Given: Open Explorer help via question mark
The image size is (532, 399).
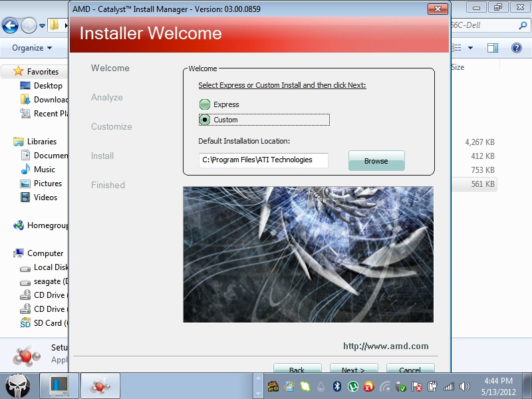Looking at the screenshot, I should (x=517, y=48).
